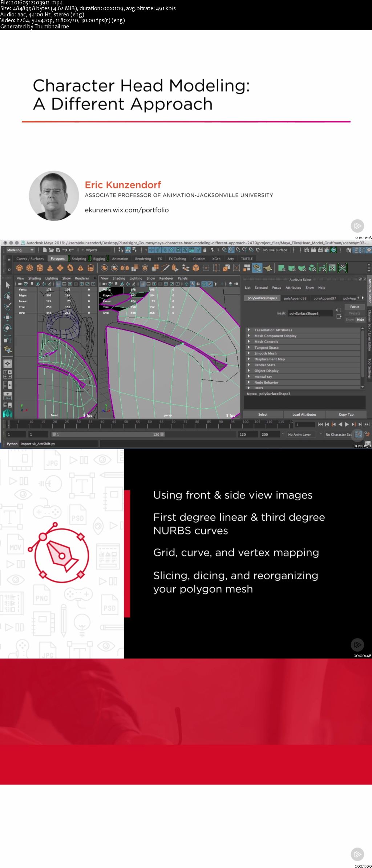Create a polygon cylinder from the shelf
This screenshot has height=868, width=372.
[x=40, y=268]
